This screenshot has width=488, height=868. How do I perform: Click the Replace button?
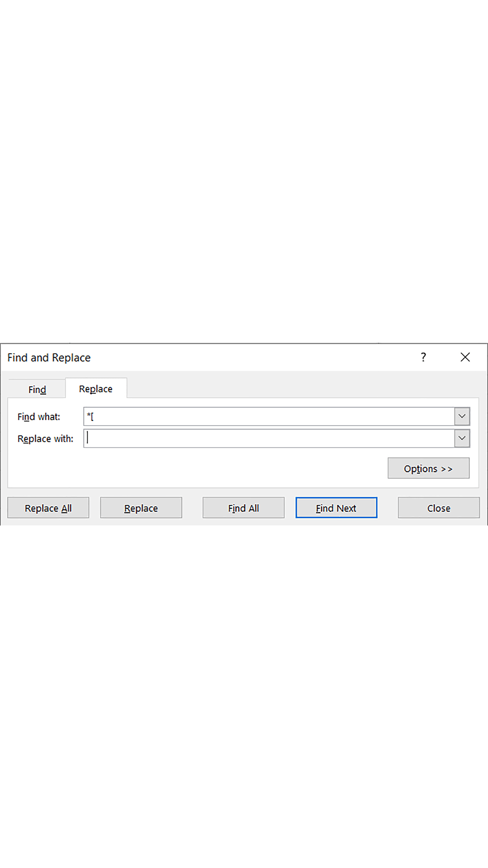(x=141, y=508)
